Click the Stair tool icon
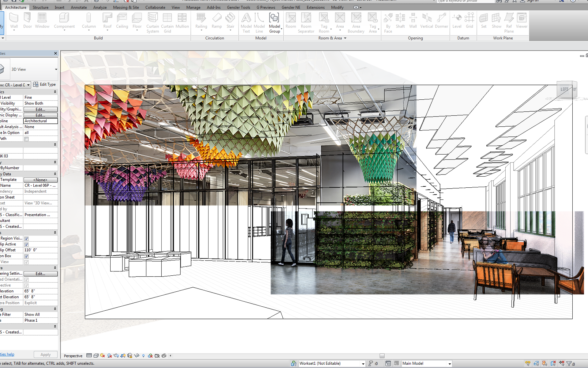Screen dimensions: 588x368 point(230,18)
